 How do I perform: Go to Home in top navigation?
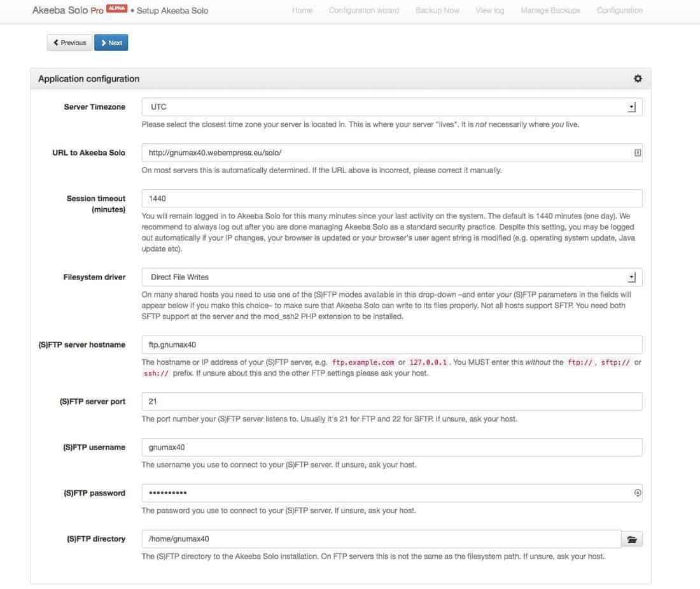(x=302, y=10)
